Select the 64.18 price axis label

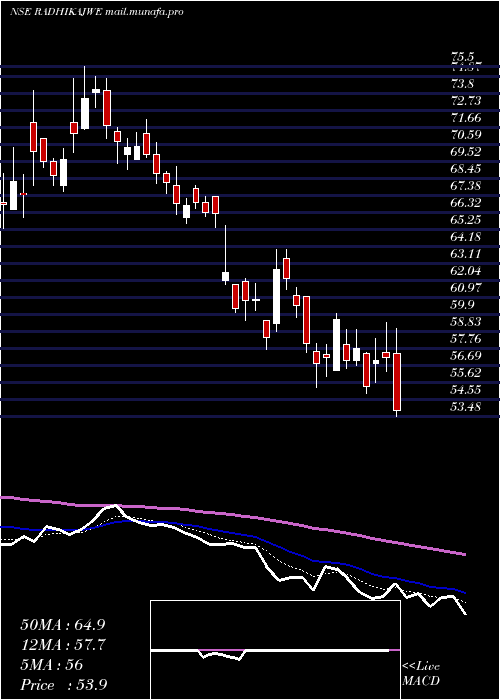pyautogui.click(x=466, y=237)
